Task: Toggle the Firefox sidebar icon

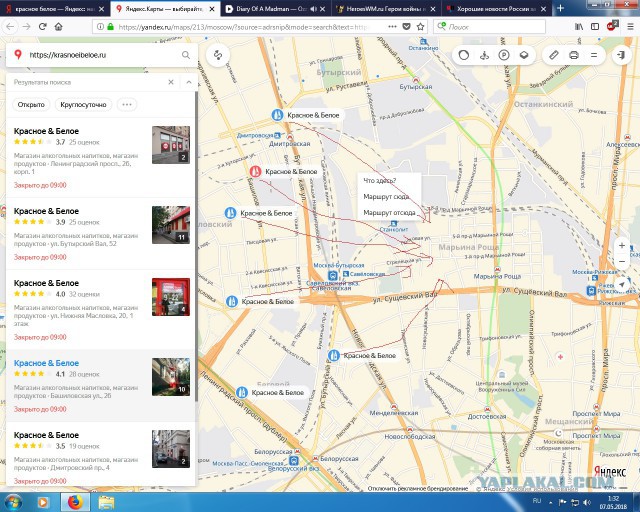Action: 595,27
